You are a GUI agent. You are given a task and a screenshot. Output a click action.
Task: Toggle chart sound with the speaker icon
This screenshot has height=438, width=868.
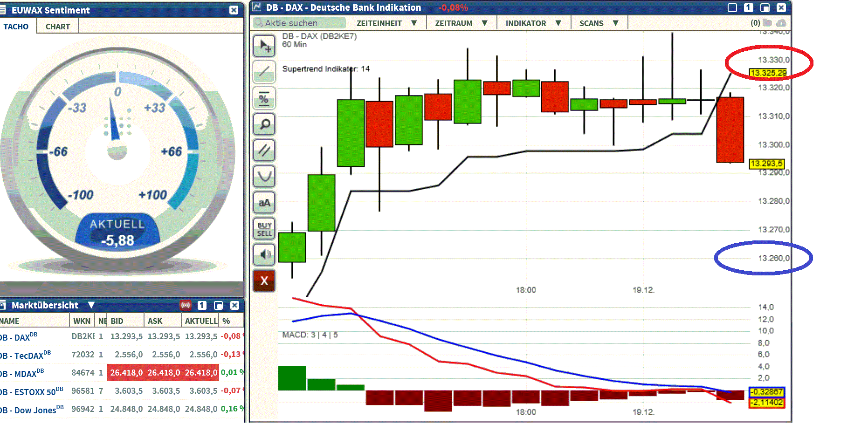[x=264, y=254]
